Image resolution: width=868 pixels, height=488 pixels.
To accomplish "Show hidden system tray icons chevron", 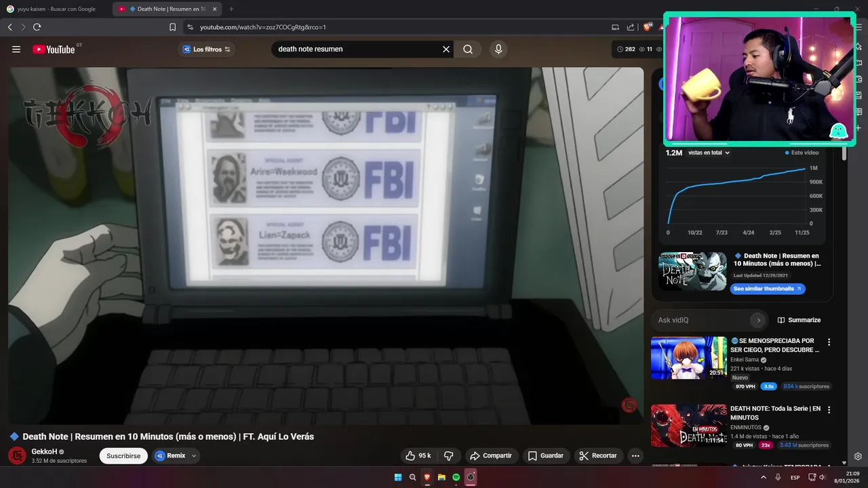I will click(764, 477).
